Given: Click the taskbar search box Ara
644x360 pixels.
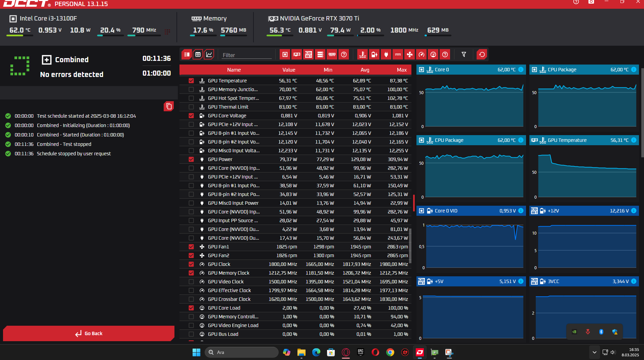Looking at the screenshot, I should click(x=242, y=352).
